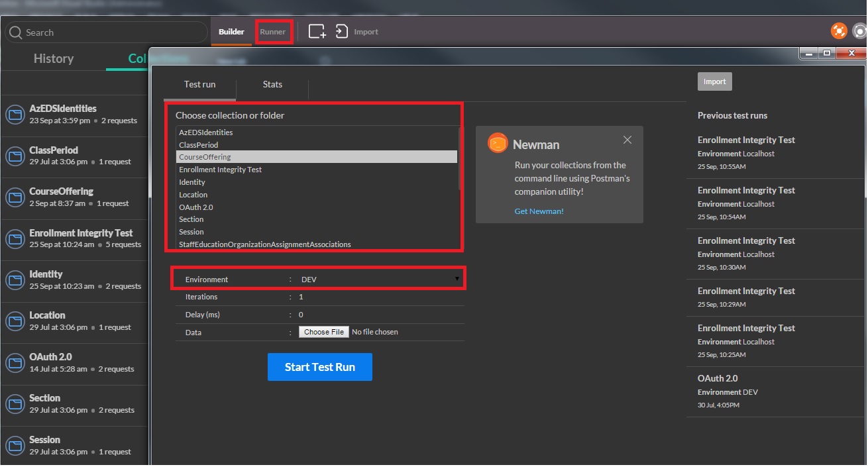Select Session in the collection list

tap(317, 232)
